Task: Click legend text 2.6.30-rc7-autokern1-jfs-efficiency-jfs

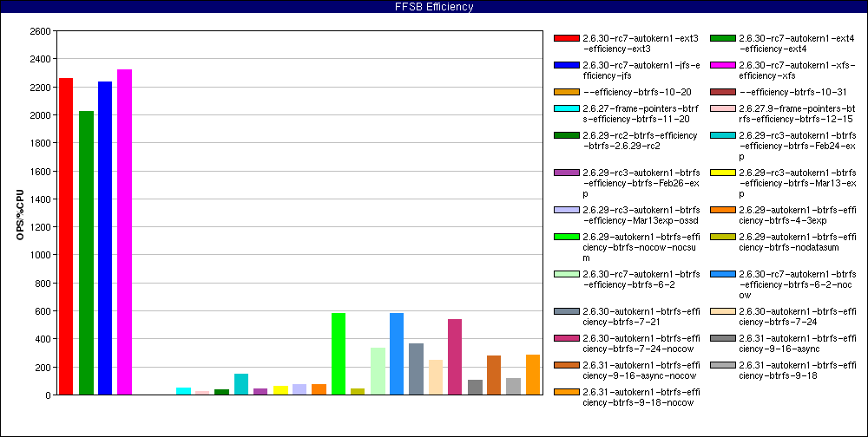Action: pyautogui.click(x=641, y=70)
